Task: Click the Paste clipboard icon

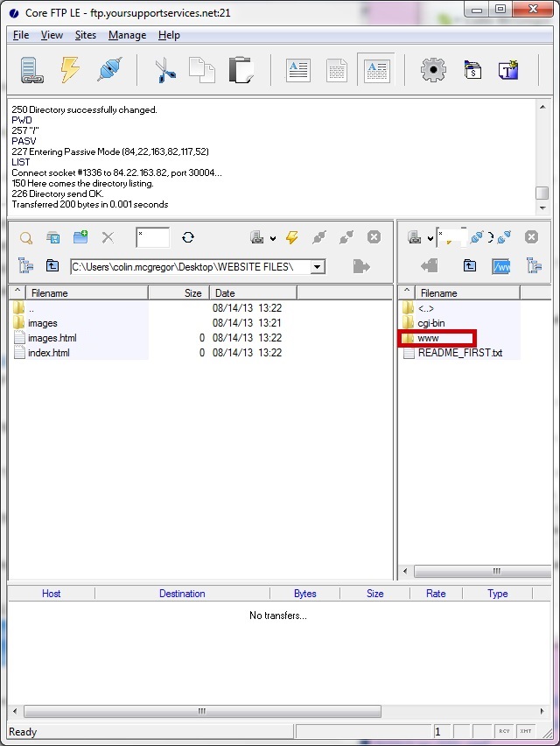Action: [240, 70]
